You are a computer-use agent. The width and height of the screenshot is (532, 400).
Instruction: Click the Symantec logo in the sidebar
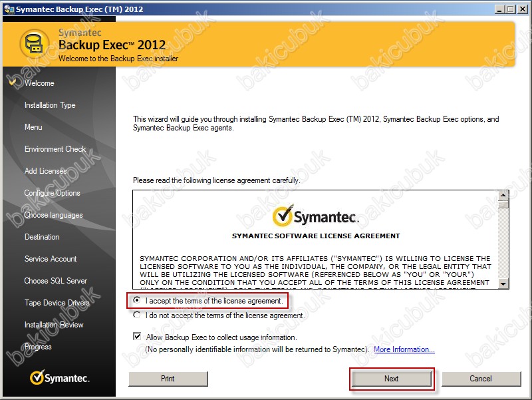pyautogui.click(x=59, y=377)
